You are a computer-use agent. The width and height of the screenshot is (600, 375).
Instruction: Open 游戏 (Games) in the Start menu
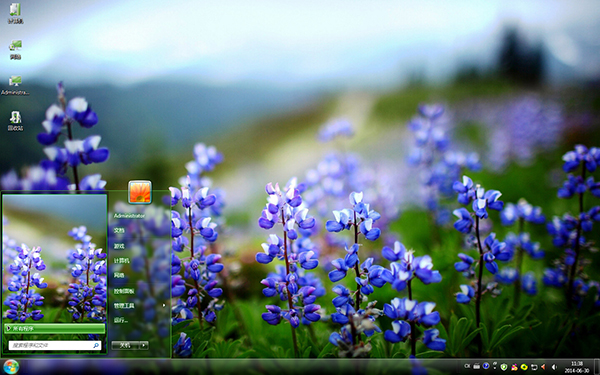pyautogui.click(x=119, y=246)
